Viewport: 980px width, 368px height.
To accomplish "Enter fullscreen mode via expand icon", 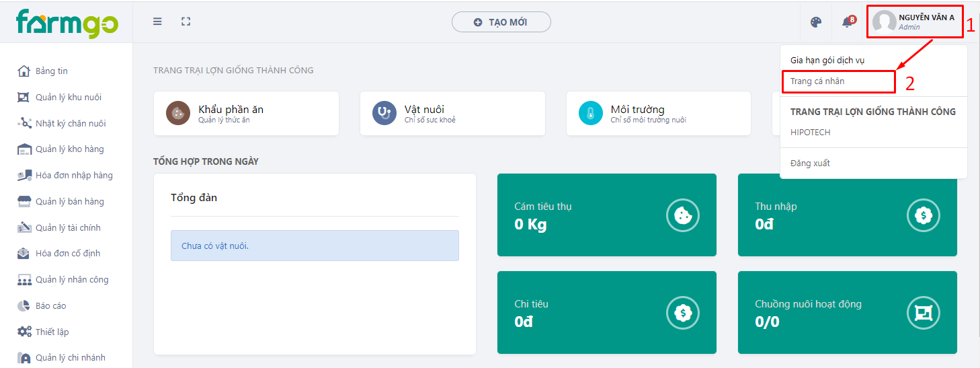I will pyautogui.click(x=186, y=22).
